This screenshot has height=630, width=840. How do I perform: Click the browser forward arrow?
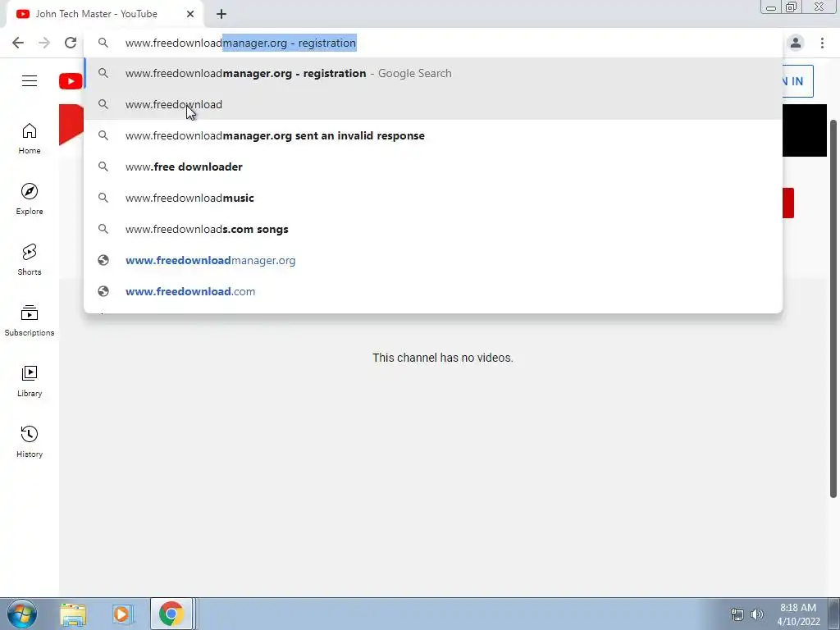click(x=44, y=43)
